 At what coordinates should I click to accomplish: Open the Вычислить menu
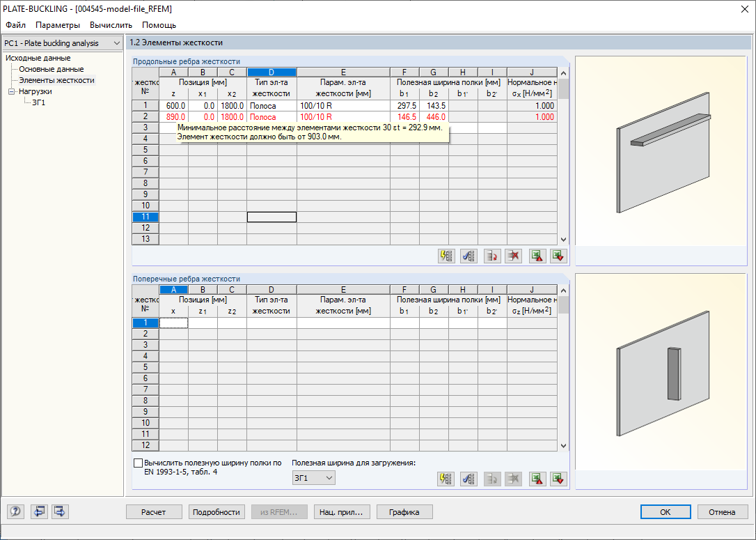tap(111, 24)
